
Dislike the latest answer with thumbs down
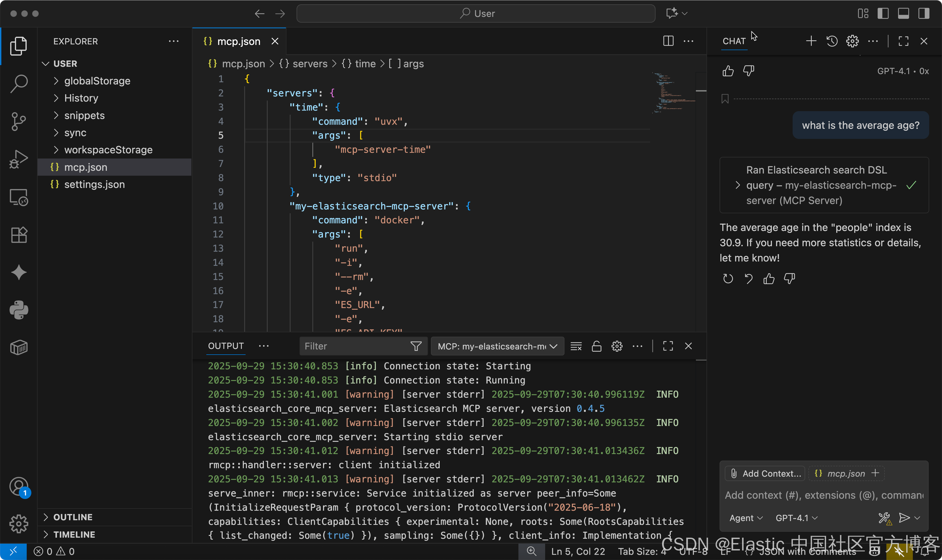(789, 278)
